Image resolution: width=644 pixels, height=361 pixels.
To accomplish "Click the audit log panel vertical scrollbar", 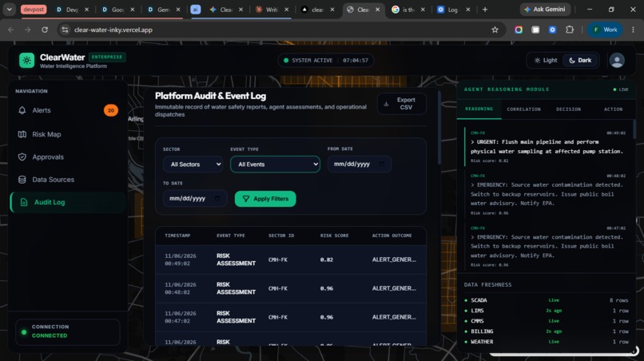I will click(x=439, y=127).
